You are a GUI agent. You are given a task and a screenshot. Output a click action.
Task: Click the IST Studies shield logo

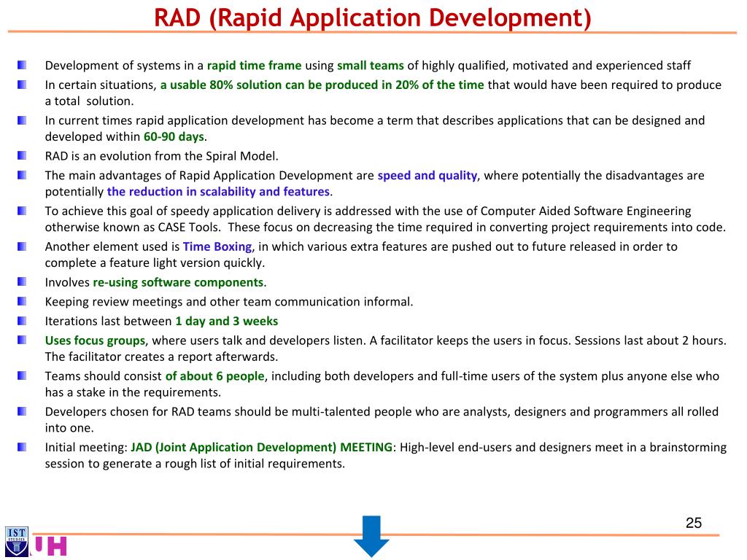tap(17, 542)
